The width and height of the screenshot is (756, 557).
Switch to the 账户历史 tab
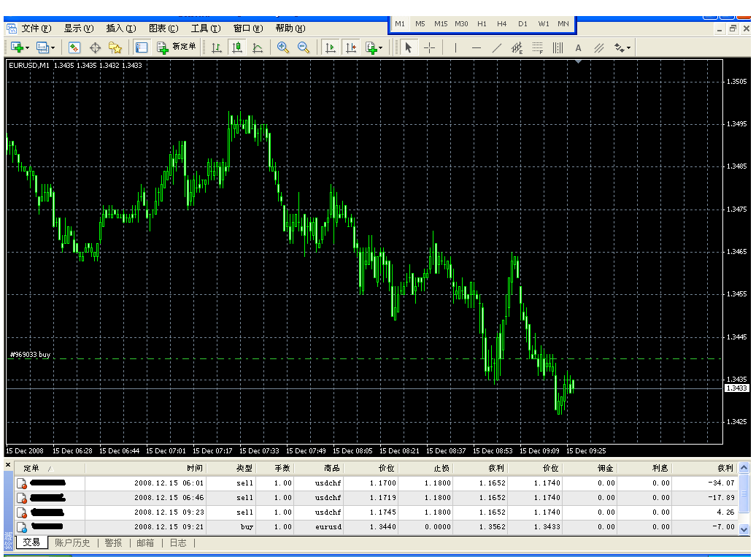pyautogui.click(x=72, y=542)
